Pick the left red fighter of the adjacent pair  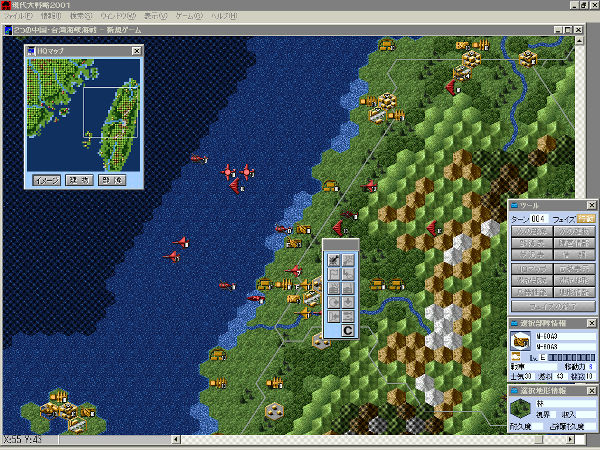[228, 172]
